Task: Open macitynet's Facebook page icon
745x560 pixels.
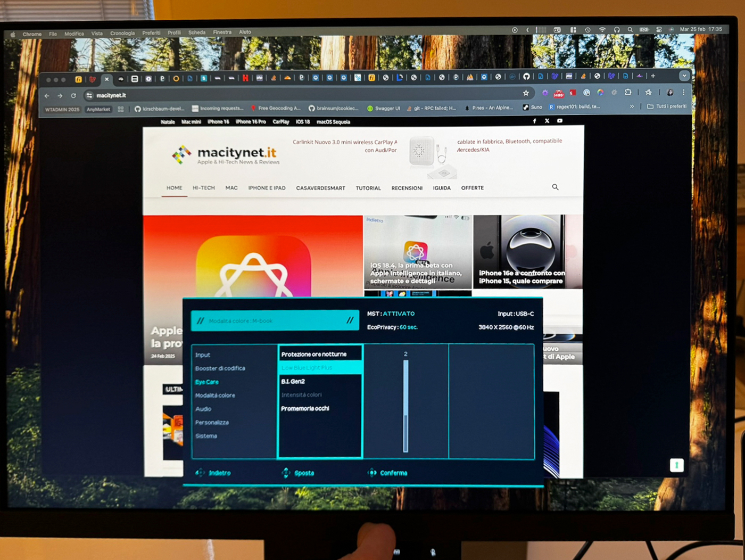Action: (534, 121)
